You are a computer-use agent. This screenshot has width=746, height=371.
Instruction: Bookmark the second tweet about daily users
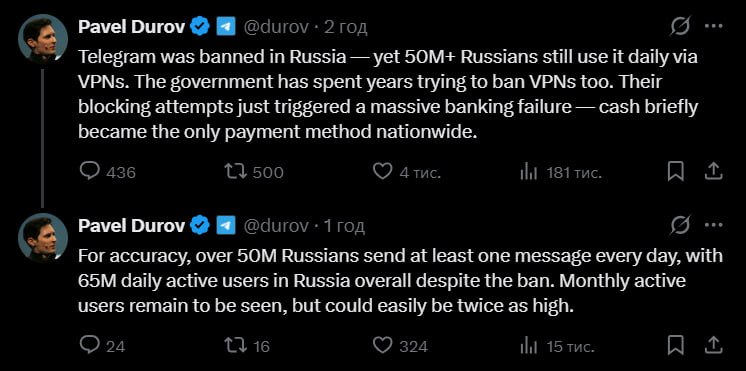(x=676, y=346)
